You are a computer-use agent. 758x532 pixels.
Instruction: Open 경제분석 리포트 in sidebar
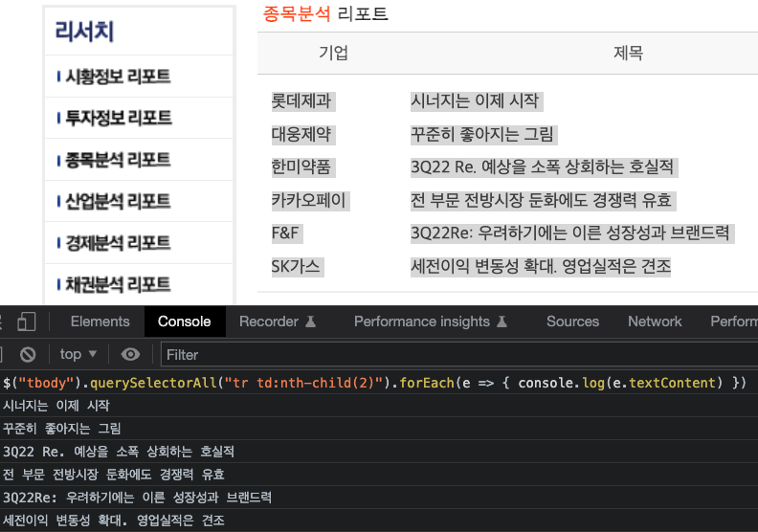click(x=118, y=243)
